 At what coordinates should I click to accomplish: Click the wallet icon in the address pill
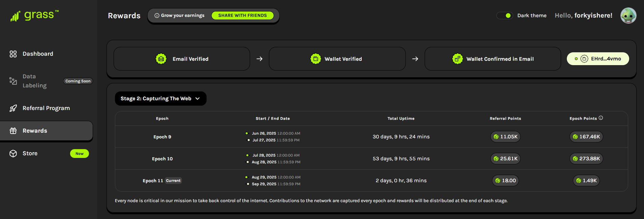pos(584,59)
